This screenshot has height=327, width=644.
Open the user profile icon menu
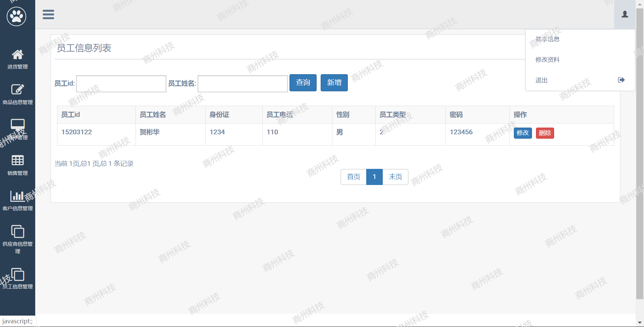point(625,14)
